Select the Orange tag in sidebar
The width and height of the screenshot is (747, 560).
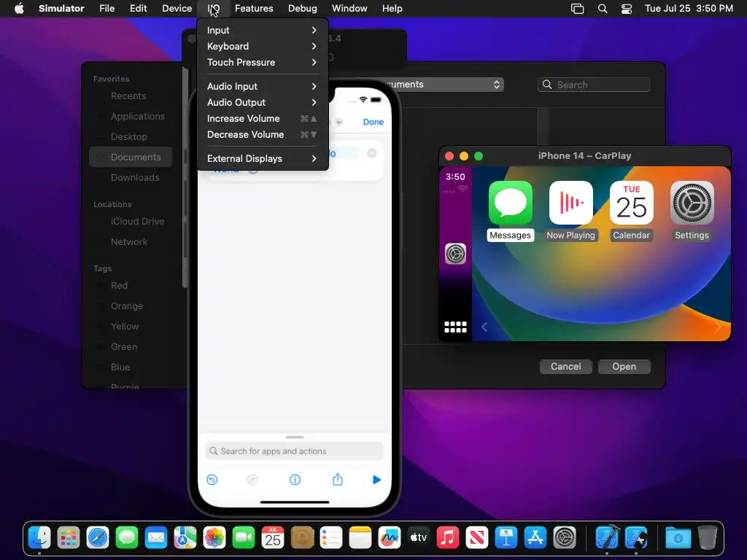(x=131, y=306)
